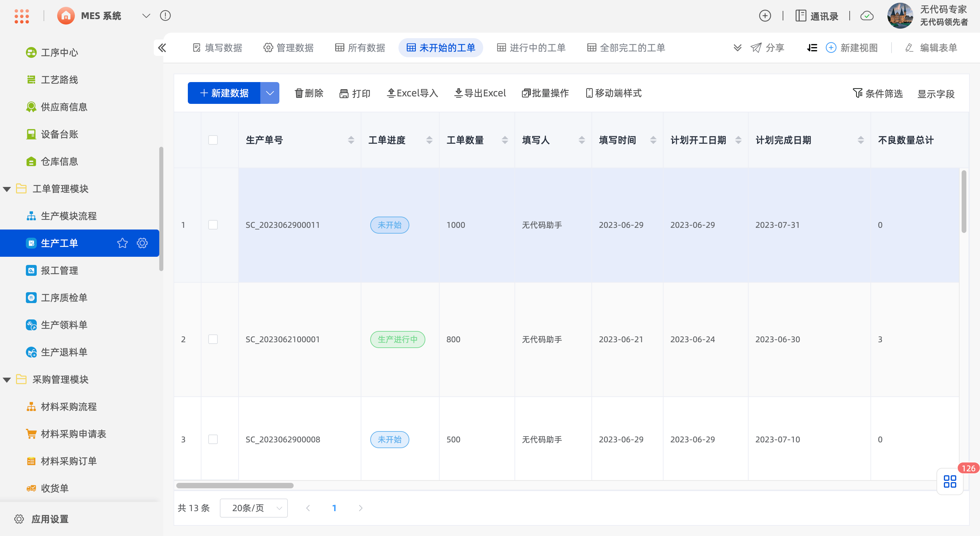This screenshot has width=980, height=536.
Task: Toggle the select-all header checkbox
Action: point(213,140)
